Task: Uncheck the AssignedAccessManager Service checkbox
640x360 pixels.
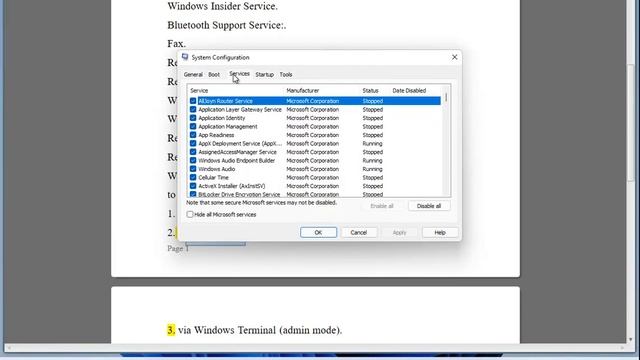Action: point(193,152)
